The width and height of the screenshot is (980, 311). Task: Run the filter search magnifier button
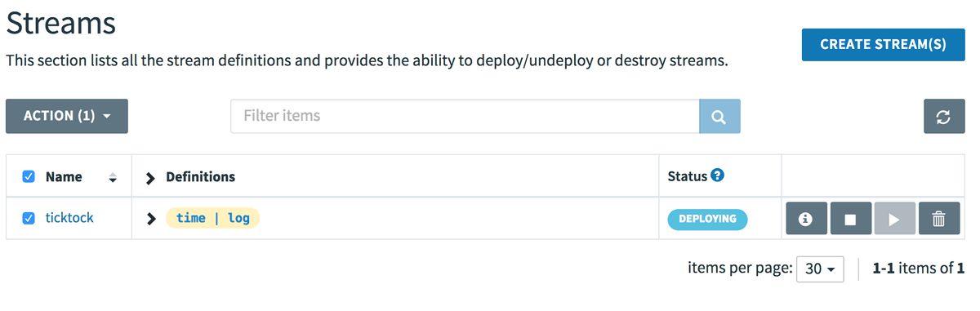tap(719, 117)
